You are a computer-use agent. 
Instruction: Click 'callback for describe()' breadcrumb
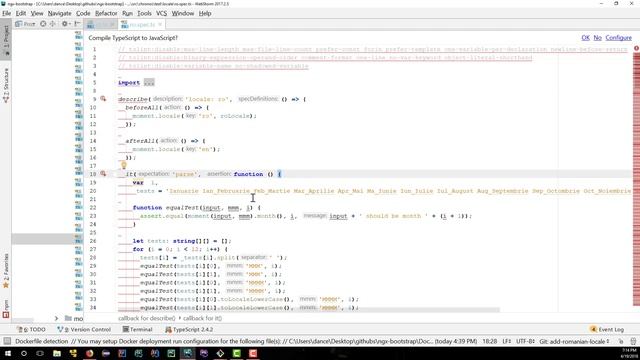147,318
